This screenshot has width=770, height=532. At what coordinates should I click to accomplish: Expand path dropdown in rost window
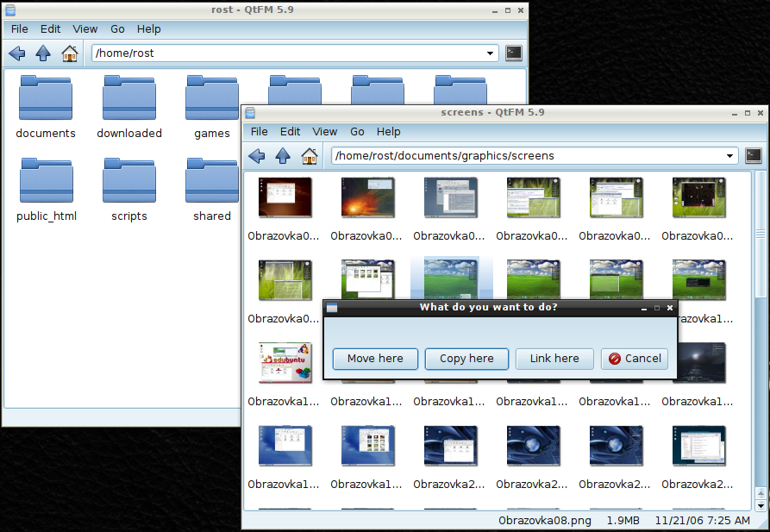490,53
